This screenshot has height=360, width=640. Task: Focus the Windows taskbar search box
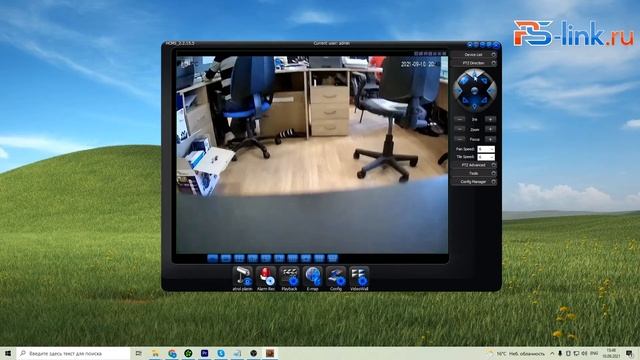(73, 353)
